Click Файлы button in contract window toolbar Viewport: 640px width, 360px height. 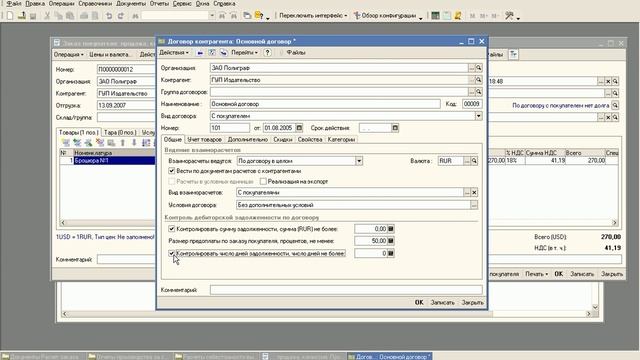tap(296, 53)
